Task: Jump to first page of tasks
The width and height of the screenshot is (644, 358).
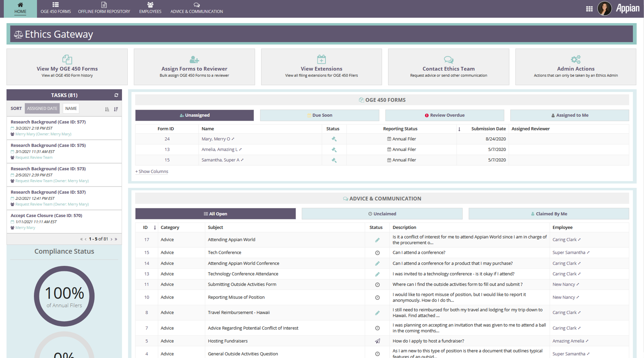Action: coord(81,239)
